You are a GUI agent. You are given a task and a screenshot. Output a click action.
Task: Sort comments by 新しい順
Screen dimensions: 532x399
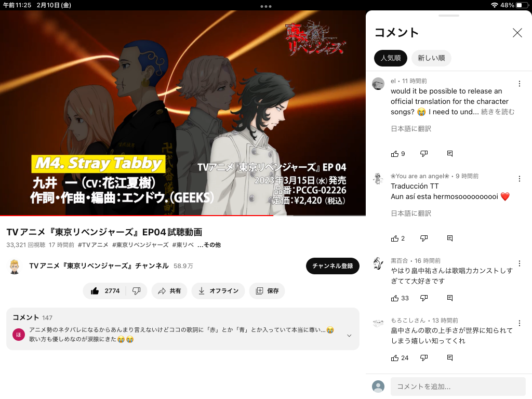click(431, 58)
